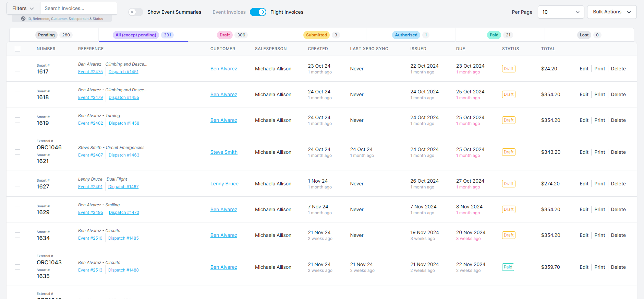Print invoice 1634

[x=599, y=235]
